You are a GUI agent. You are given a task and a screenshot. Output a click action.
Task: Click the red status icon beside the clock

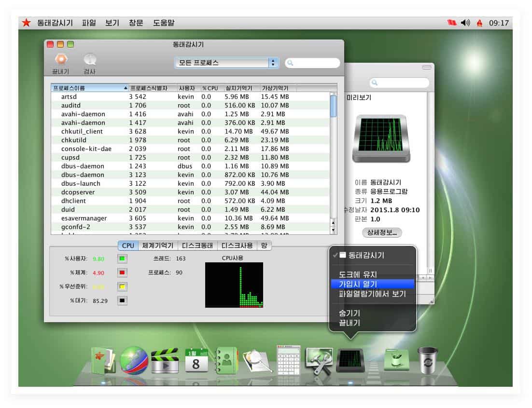point(479,23)
